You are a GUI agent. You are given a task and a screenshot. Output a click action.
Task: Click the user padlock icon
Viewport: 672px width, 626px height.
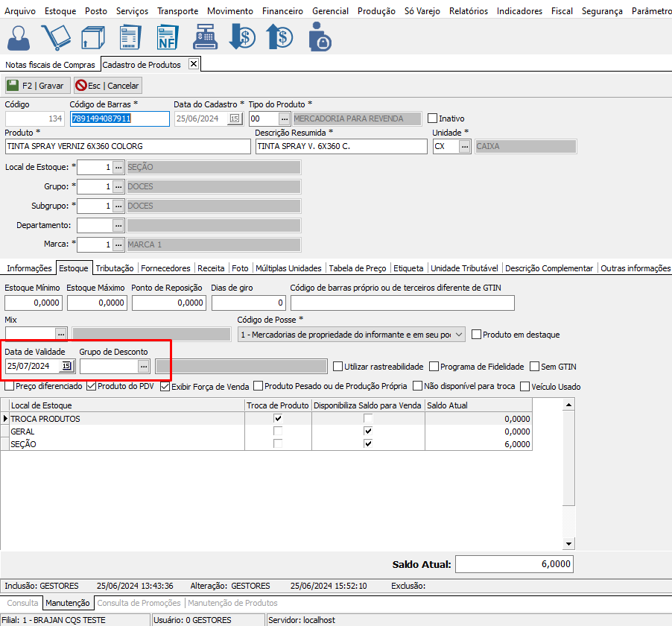pos(320,37)
